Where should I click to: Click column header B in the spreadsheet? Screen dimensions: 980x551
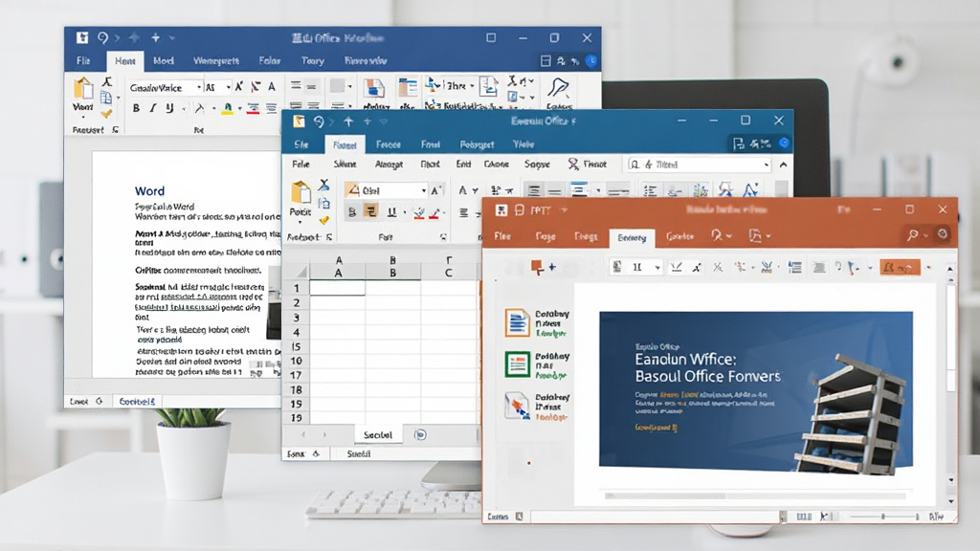(392, 273)
